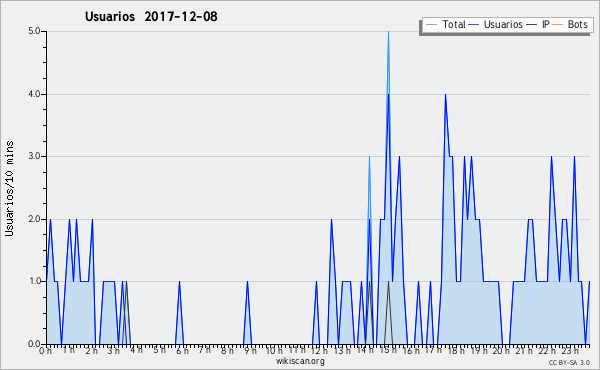Click the 20 h x-axis label
This screenshot has height=370, width=600.
[501, 350]
